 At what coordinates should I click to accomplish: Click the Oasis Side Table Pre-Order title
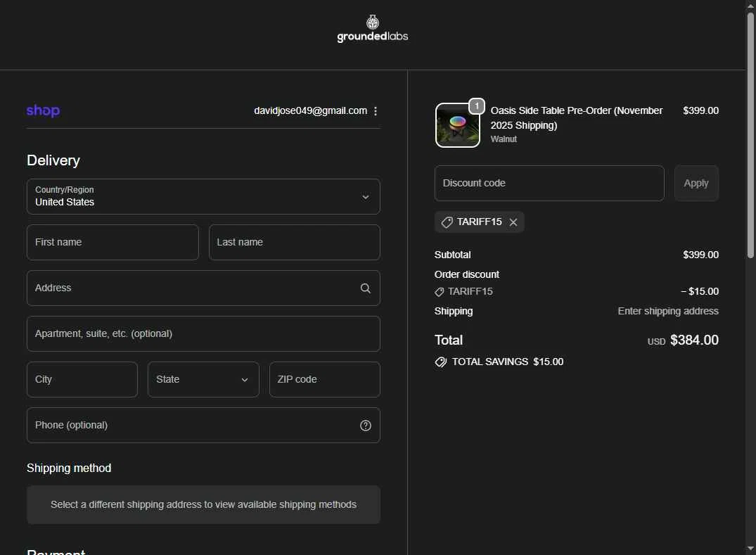(x=576, y=117)
